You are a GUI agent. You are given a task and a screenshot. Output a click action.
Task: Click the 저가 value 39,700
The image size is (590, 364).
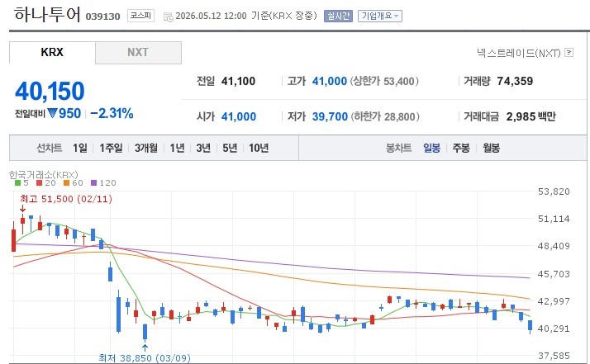click(330, 116)
